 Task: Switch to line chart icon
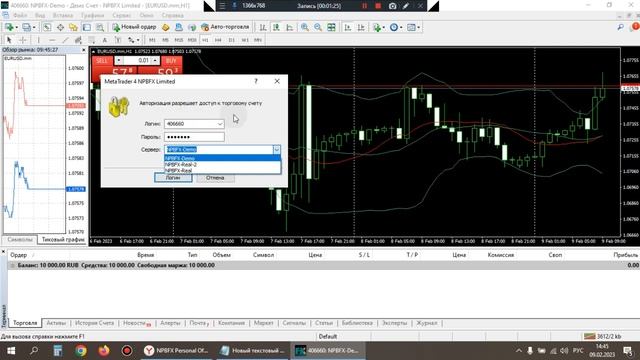(289, 27)
